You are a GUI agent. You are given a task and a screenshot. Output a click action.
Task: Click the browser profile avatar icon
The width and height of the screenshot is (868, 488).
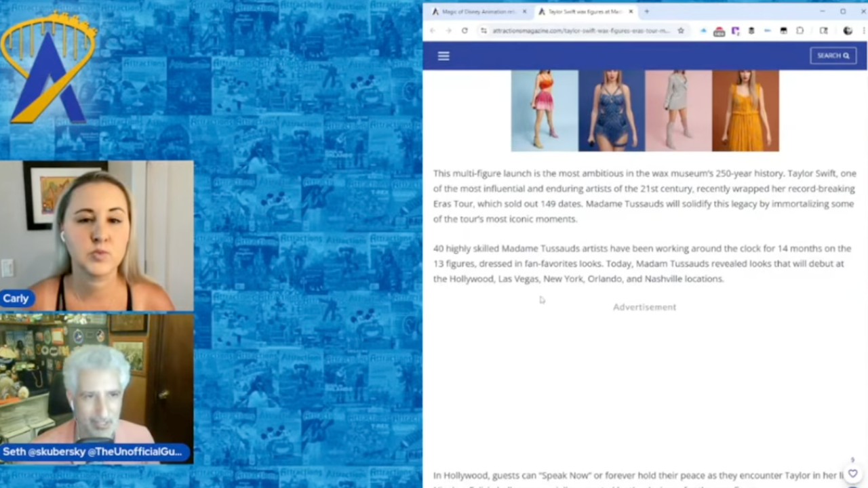click(848, 30)
